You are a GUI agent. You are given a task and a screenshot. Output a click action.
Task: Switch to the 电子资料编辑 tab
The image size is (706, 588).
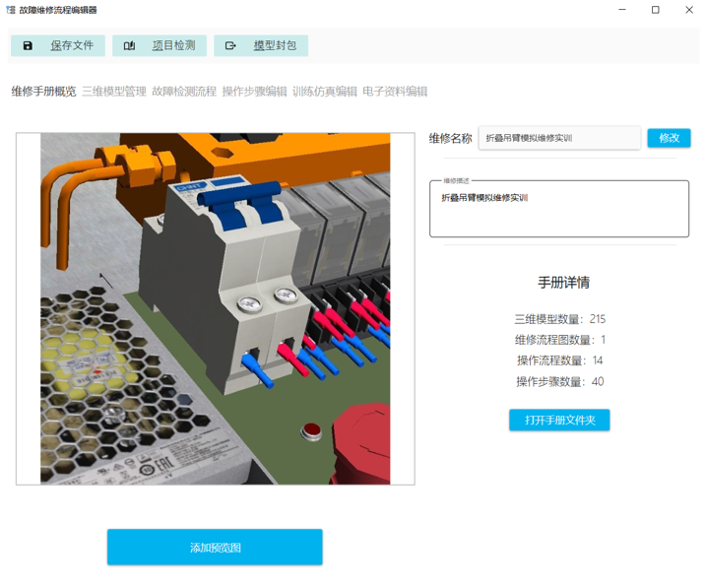(395, 92)
